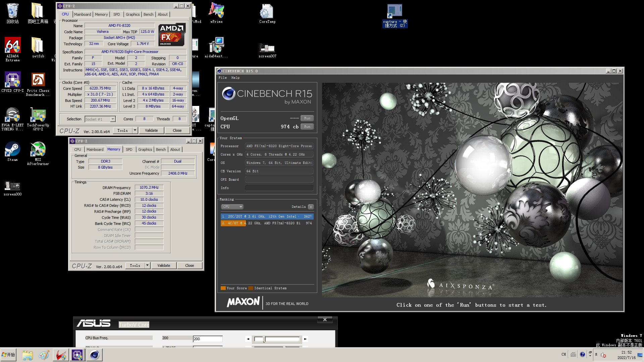The image size is (644, 362).
Task: Click the Cinebench render preview image
Action: click(x=472, y=190)
